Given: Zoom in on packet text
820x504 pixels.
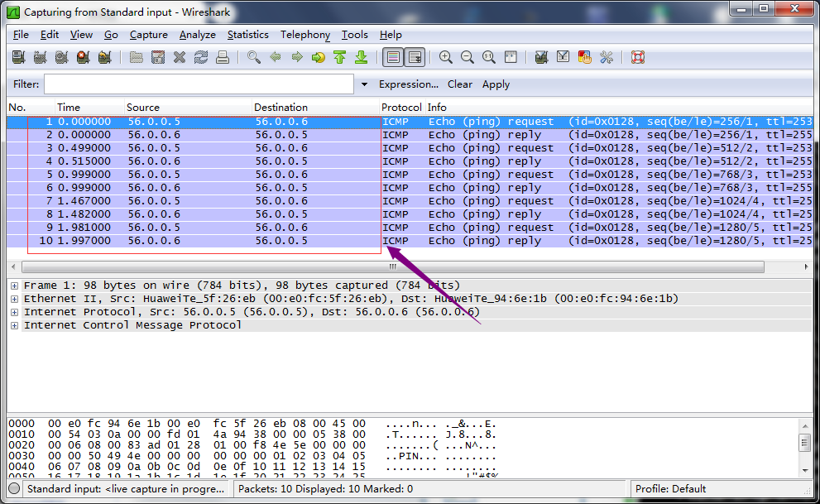Looking at the screenshot, I should point(446,57).
